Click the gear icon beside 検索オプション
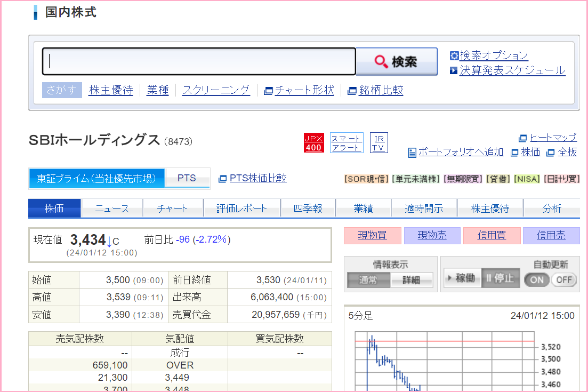 (454, 55)
